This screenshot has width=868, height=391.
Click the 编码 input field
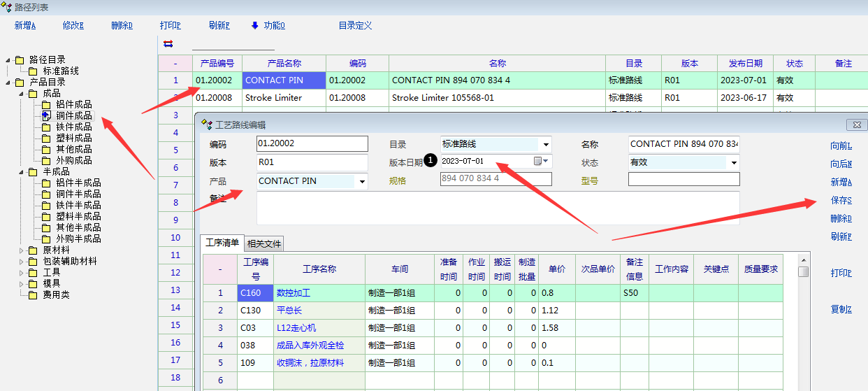pyautogui.click(x=312, y=144)
